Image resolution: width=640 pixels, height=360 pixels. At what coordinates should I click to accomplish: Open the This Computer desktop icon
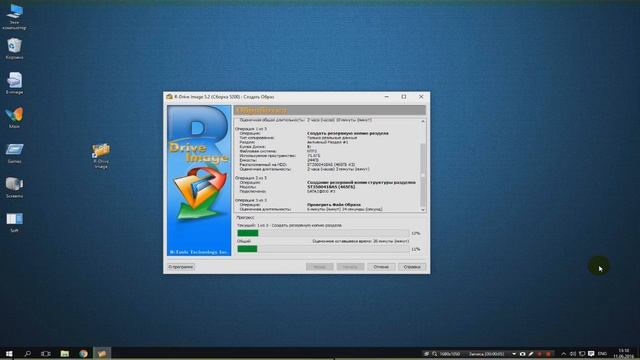pyautogui.click(x=14, y=16)
